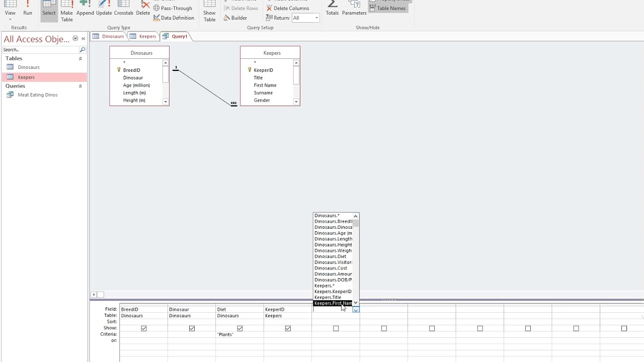The image size is (644, 362).
Task: Close the field dropdown with its arrow
Action: 356,310
